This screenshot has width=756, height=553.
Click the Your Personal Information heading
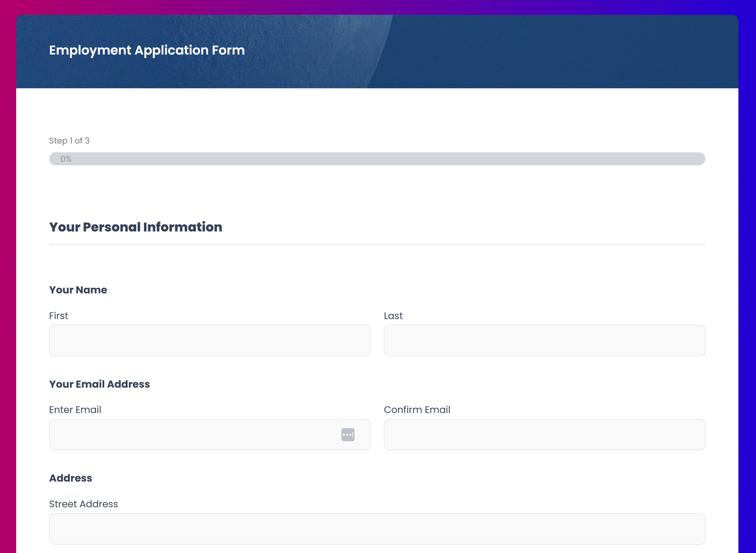136,227
